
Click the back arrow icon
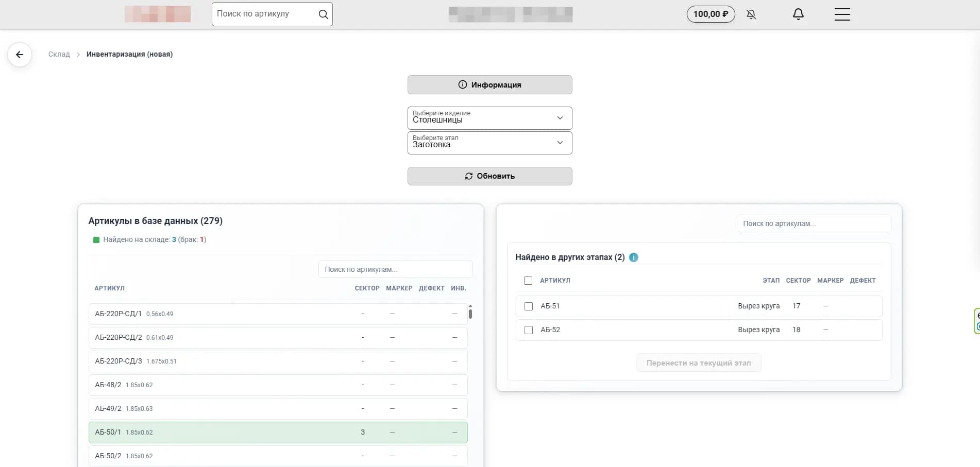[x=20, y=54]
